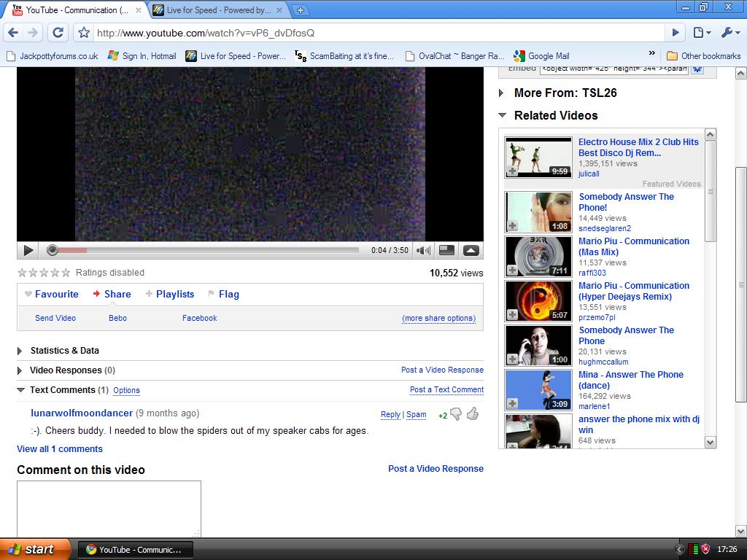Click Send Video link
Viewport: 747px width, 560px height.
(55, 318)
